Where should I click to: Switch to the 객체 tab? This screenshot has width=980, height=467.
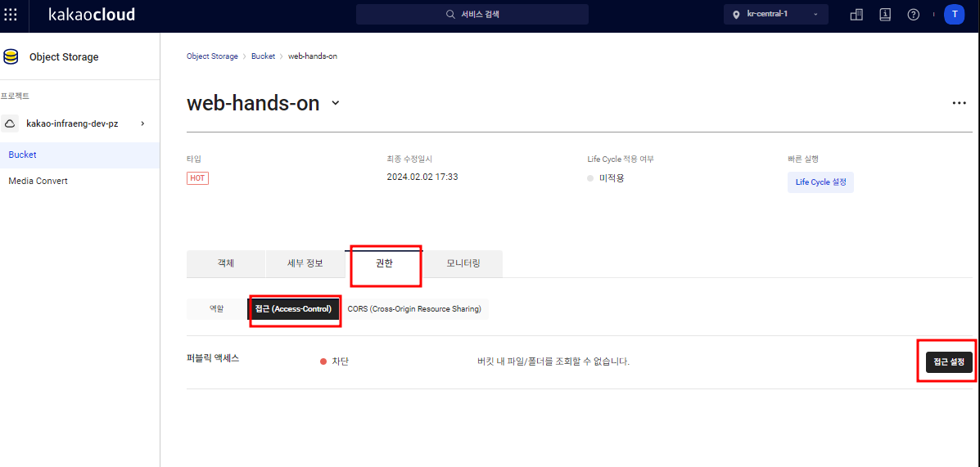[226, 263]
